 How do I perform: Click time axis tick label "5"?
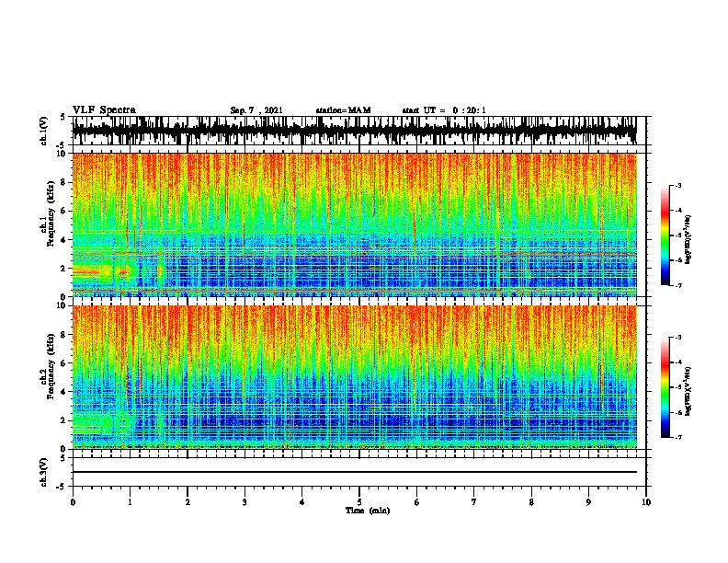359,502
